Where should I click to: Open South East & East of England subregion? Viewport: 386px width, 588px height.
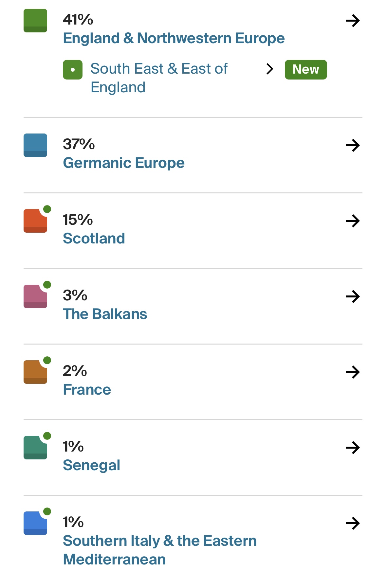pos(158,78)
